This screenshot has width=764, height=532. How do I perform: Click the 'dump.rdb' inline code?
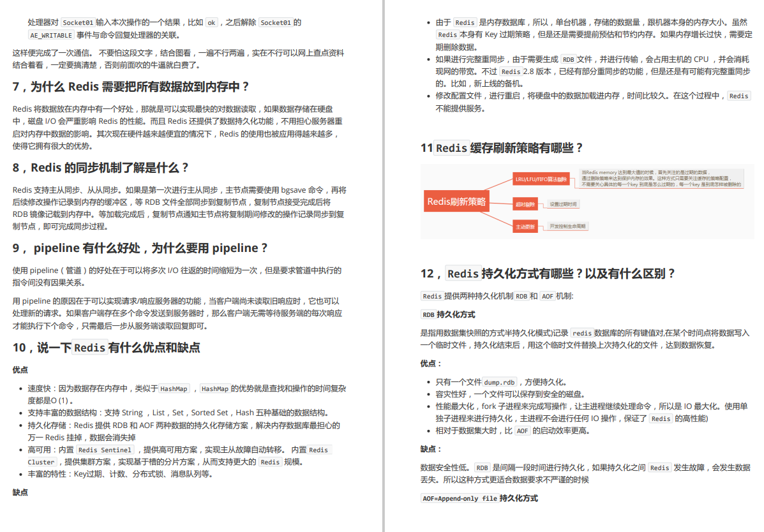499,383
